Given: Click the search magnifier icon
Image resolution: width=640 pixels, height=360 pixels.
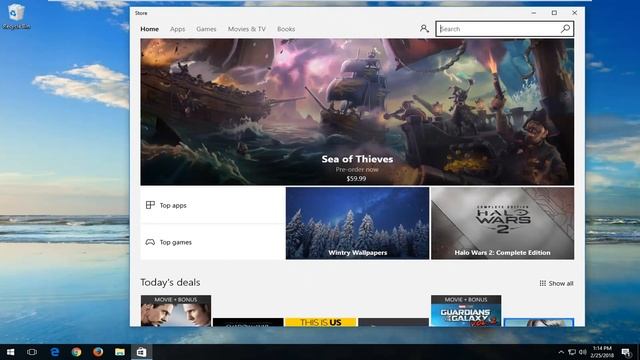Looking at the screenshot, I should [x=565, y=29].
